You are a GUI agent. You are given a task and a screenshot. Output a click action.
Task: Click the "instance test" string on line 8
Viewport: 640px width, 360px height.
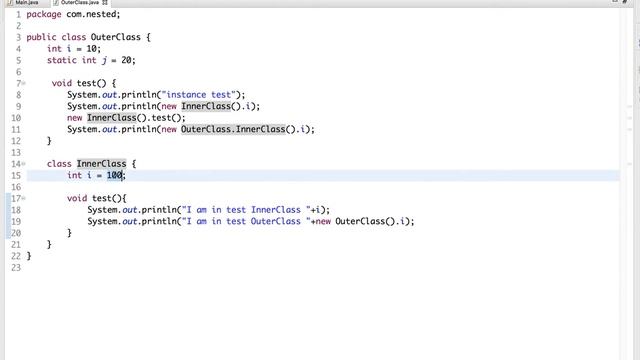[198, 95]
